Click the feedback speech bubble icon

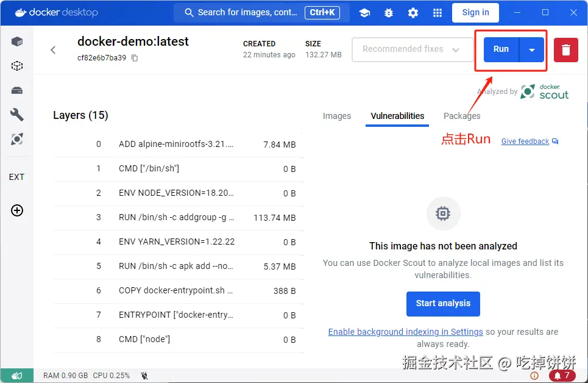pyautogui.click(x=555, y=141)
